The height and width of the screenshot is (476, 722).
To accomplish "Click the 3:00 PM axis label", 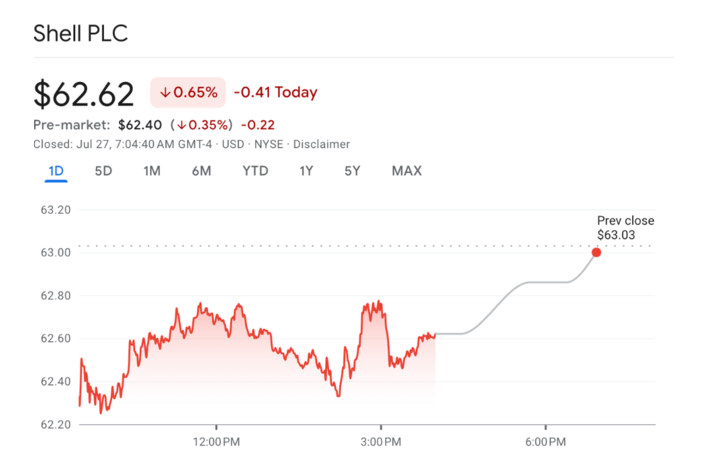I will [x=381, y=441].
